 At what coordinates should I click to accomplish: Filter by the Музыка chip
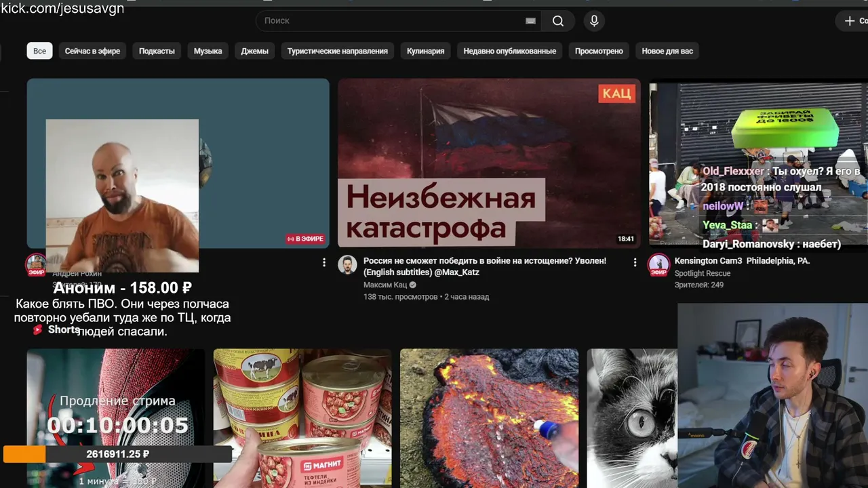(208, 51)
